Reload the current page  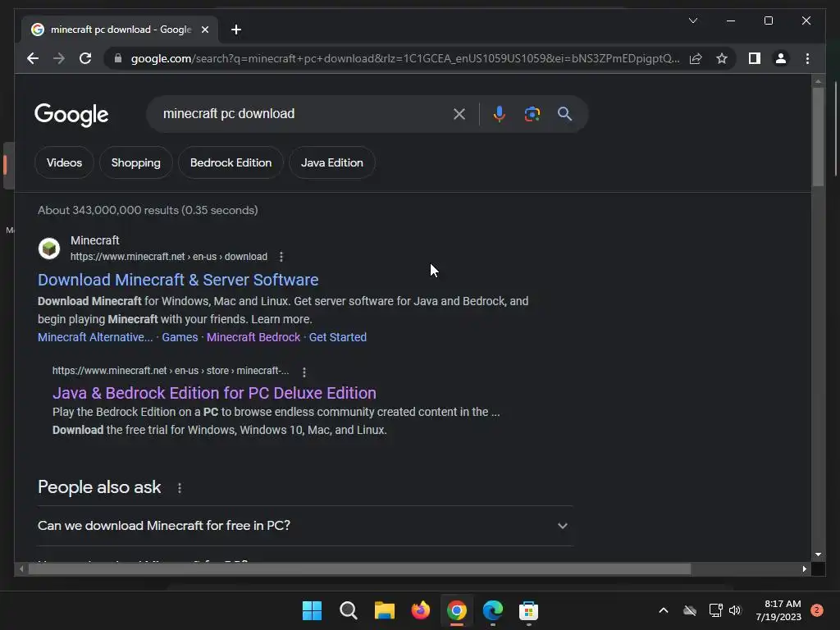[x=85, y=58]
